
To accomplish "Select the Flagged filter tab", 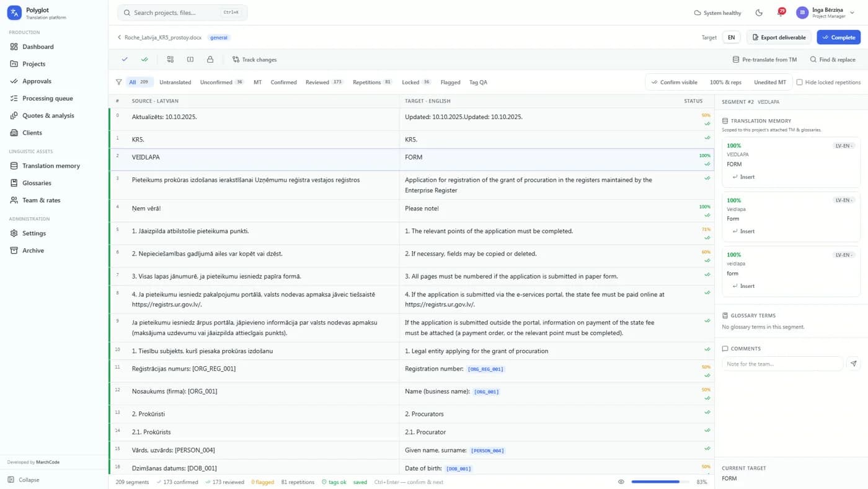I will pyautogui.click(x=450, y=82).
